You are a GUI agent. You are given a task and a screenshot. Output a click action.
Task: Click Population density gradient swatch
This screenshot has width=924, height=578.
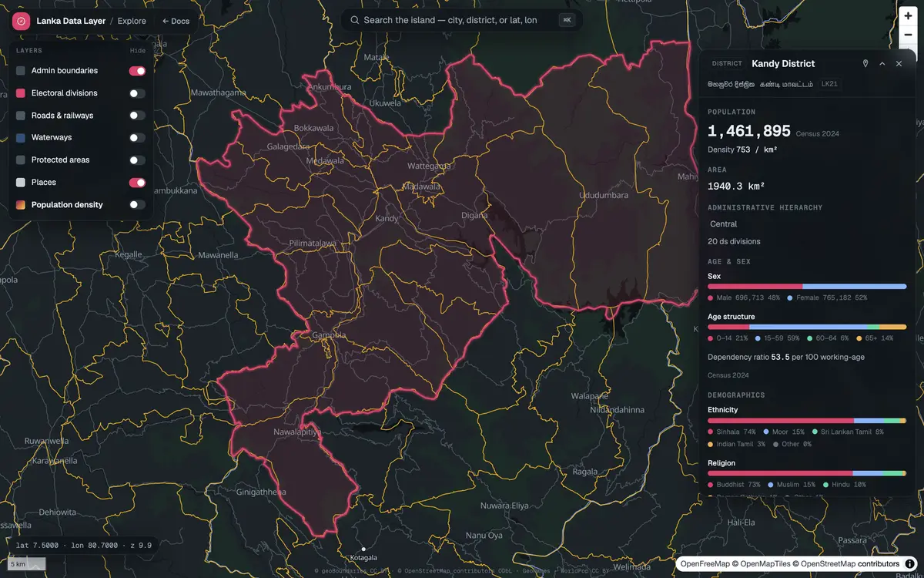tap(21, 205)
